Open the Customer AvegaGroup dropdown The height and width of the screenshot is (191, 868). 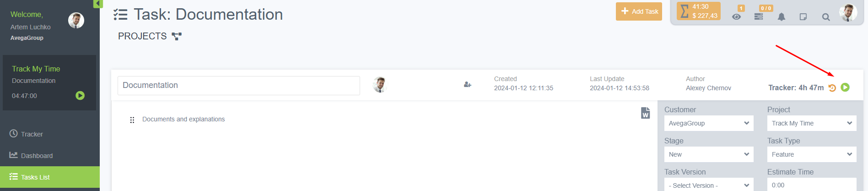708,123
